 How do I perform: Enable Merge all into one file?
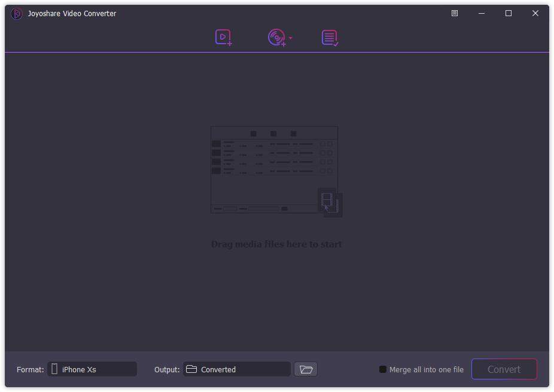tap(382, 369)
